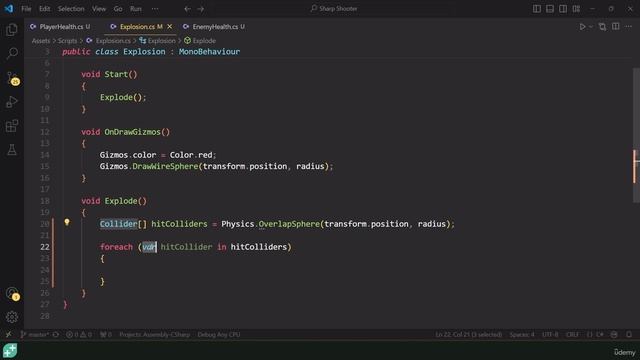640x360 pixels.
Task: Open the Run and Debug view
Action: 12,102
